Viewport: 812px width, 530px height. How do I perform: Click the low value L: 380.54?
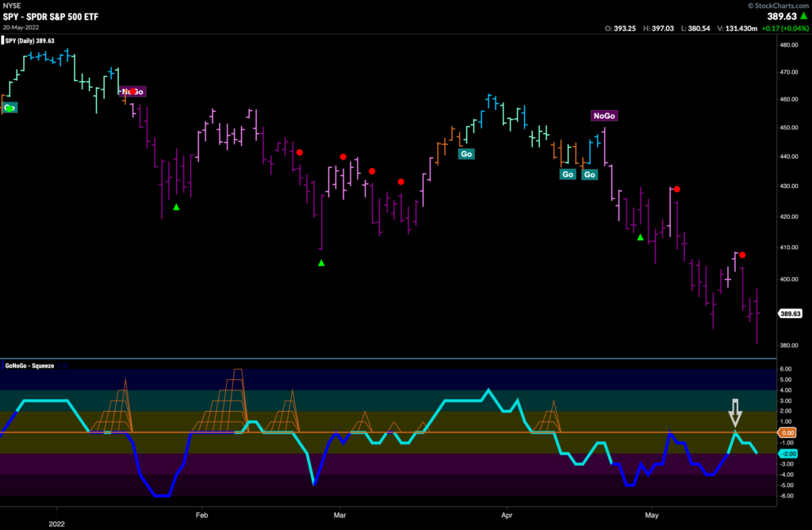pyautogui.click(x=695, y=29)
